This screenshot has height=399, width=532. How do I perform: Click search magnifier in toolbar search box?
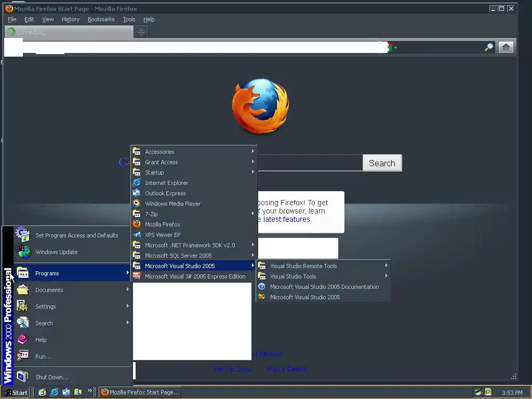(488, 47)
